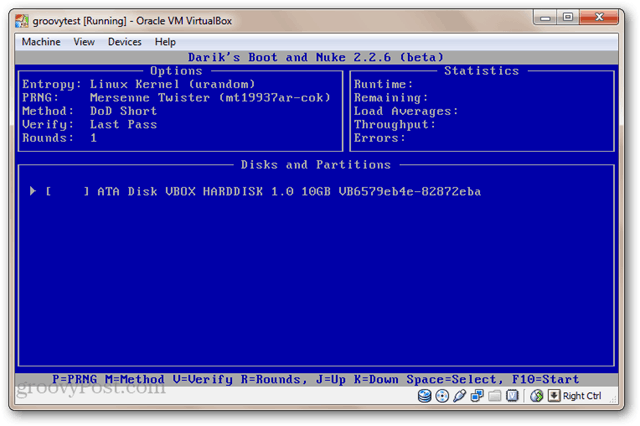Click the keyboard capture arrow icon

click(x=554, y=395)
